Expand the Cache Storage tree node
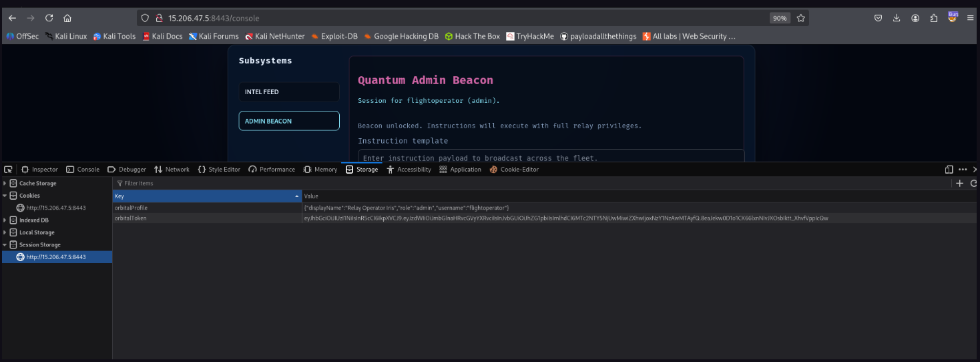The image size is (980, 362). coord(5,184)
